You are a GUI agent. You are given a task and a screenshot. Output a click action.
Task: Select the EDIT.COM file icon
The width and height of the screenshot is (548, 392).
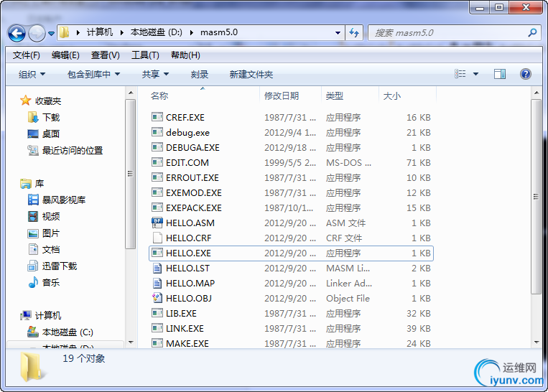click(157, 162)
